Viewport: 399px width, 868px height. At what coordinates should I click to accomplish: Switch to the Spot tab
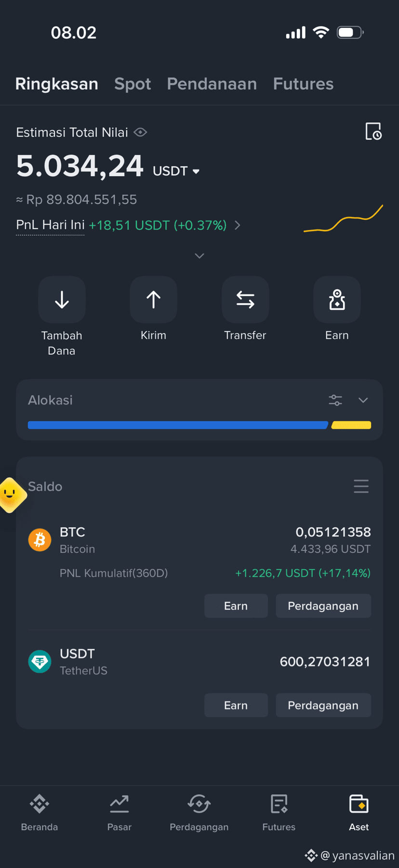[x=133, y=84]
